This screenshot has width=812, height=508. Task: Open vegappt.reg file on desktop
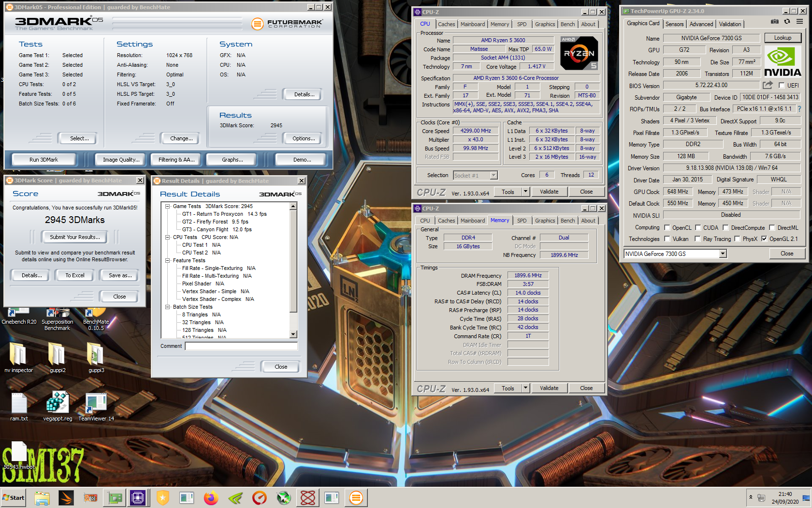58,406
